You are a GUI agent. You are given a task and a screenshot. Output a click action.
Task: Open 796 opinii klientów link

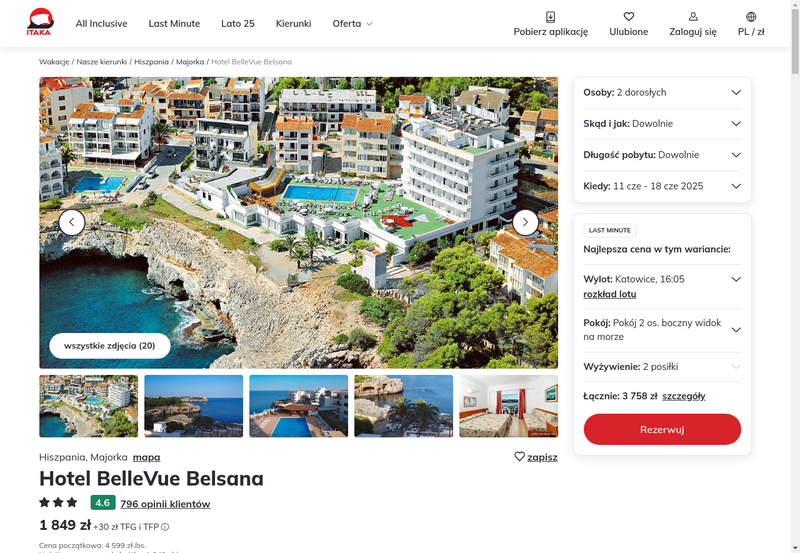click(x=165, y=504)
